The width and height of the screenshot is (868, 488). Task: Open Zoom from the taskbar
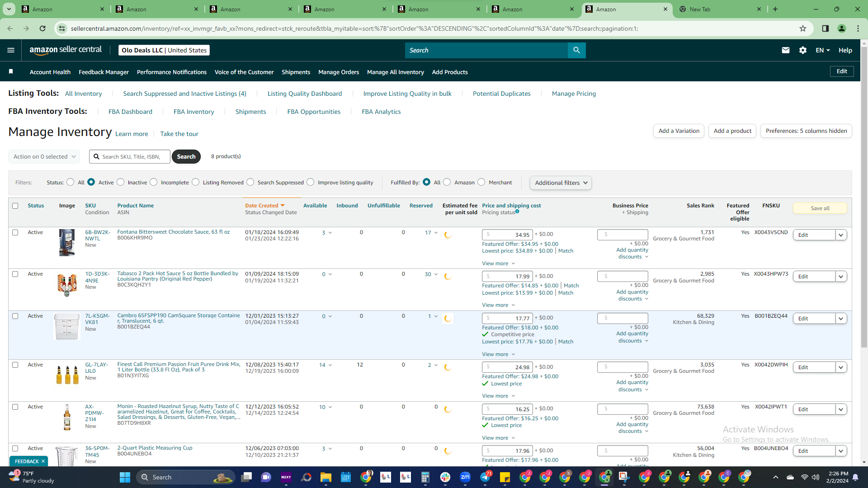[465, 477]
